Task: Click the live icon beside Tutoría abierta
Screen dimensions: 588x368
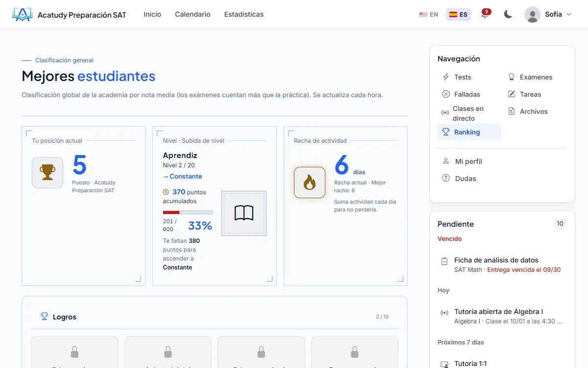Action: [x=444, y=313]
